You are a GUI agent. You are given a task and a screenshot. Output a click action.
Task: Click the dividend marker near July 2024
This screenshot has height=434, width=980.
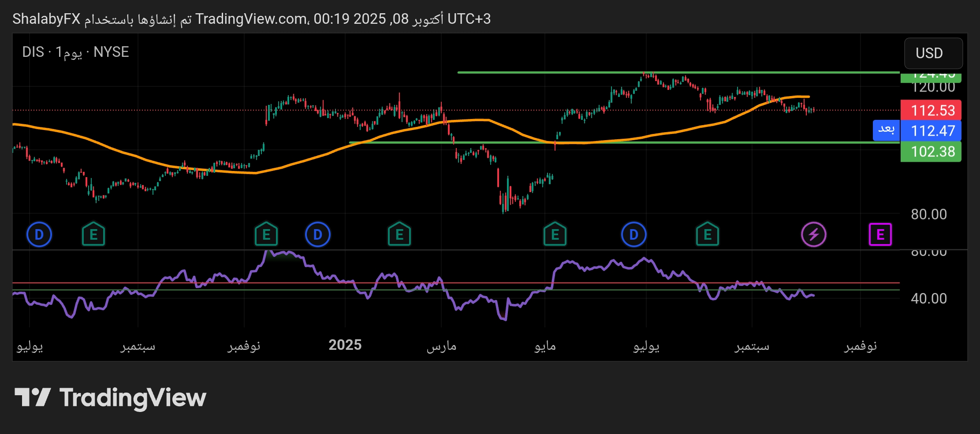(39, 234)
